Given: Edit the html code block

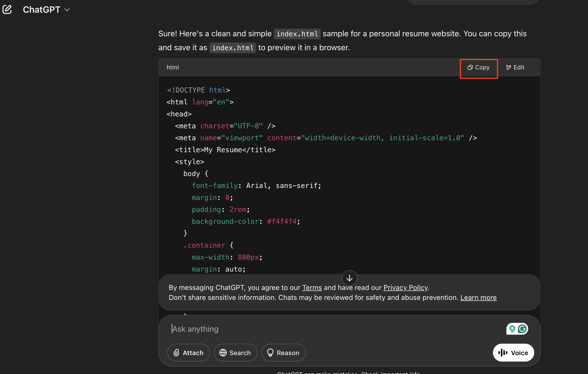Looking at the screenshot, I should point(515,67).
